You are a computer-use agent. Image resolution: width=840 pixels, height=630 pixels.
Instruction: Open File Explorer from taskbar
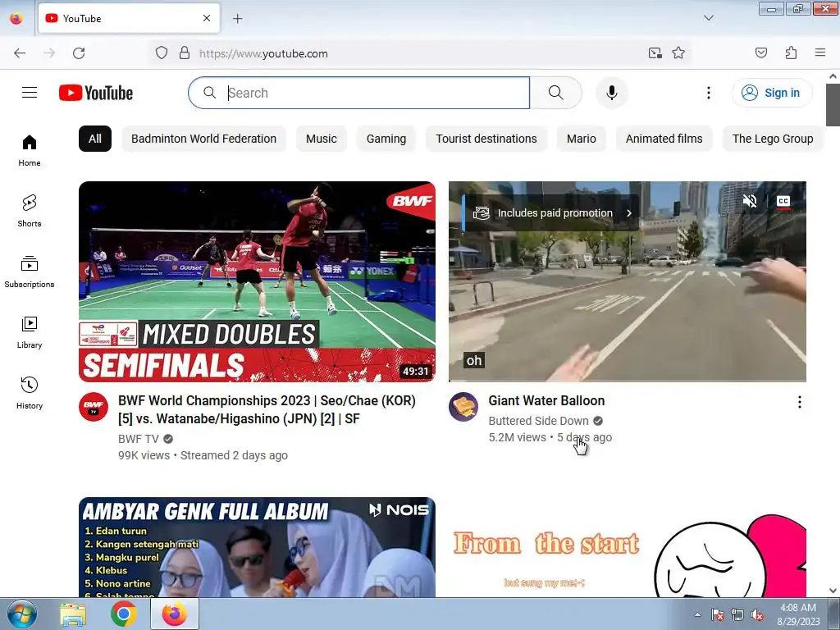73,614
